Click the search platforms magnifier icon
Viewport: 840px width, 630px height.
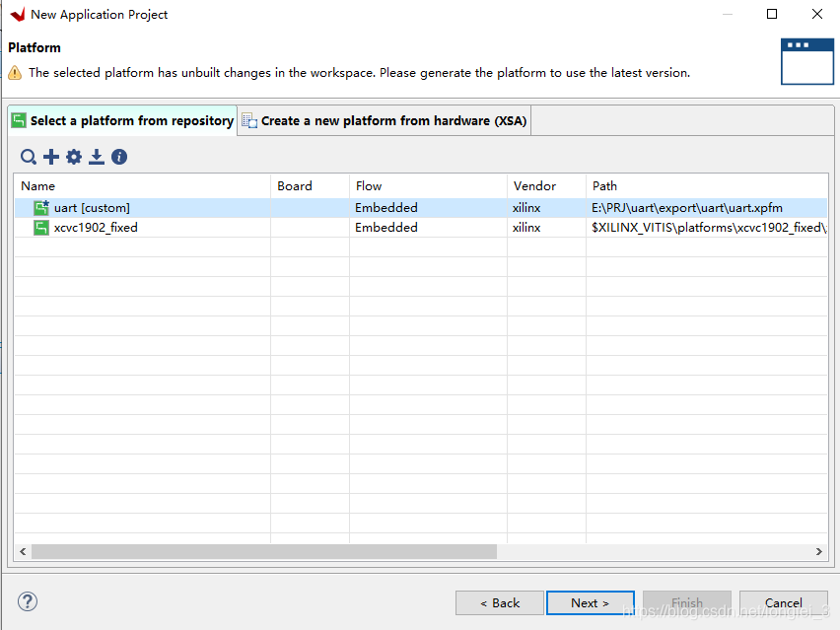click(29, 157)
